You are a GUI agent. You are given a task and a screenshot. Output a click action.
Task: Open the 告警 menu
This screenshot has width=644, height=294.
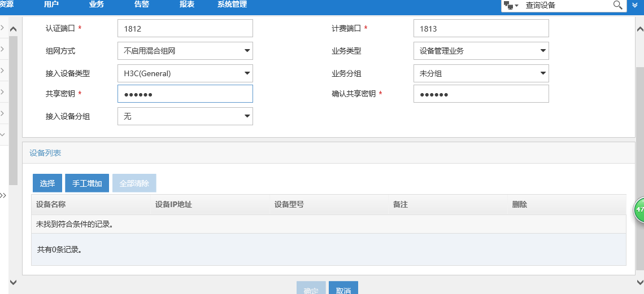[x=142, y=5]
